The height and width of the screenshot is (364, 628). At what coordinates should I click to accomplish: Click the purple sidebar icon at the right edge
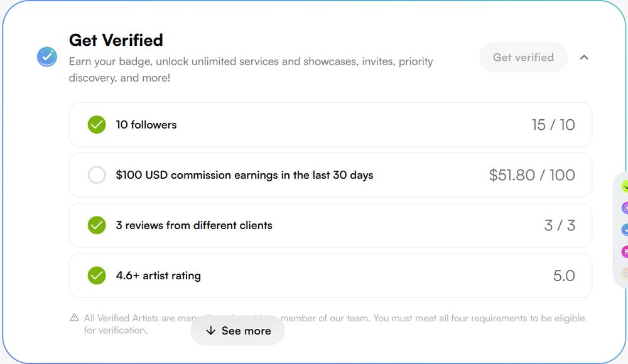pos(625,208)
